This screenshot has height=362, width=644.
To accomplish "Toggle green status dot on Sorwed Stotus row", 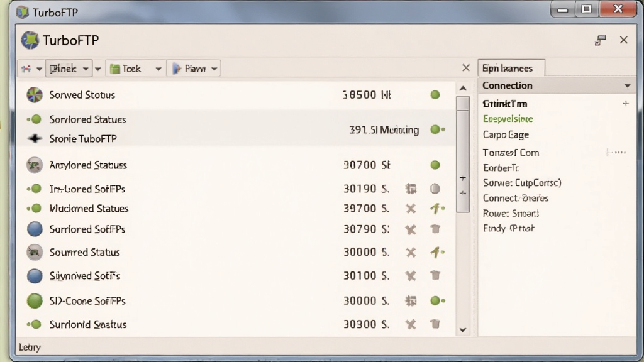I will [x=435, y=95].
